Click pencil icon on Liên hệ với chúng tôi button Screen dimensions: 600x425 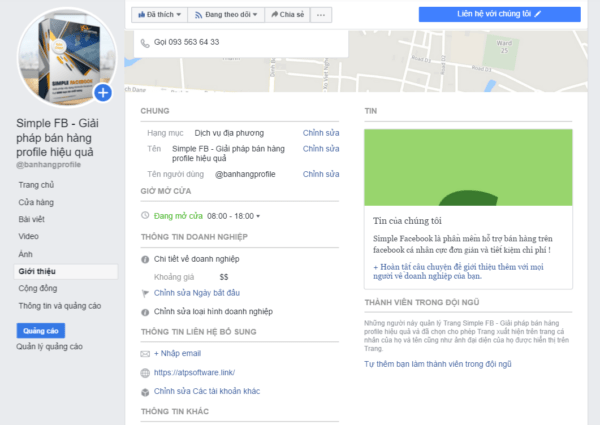(x=538, y=14)
